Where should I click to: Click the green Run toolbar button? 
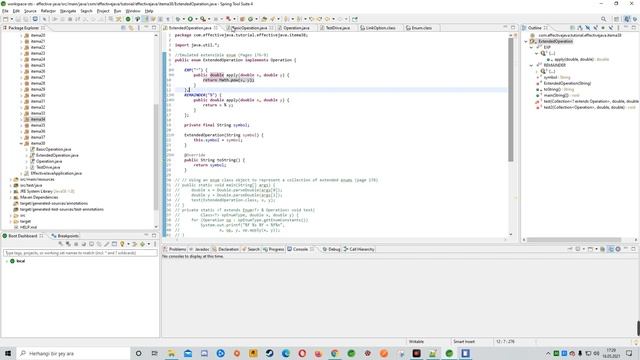tap(190, 19)
